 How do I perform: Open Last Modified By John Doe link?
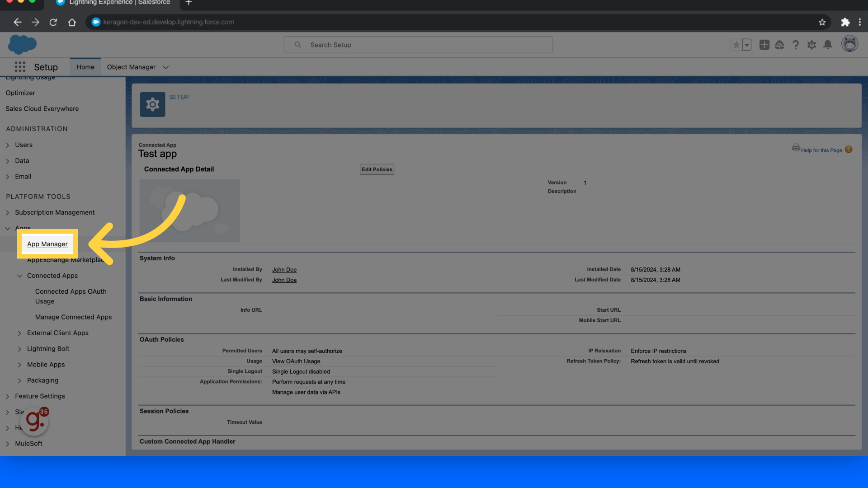[x=284, y=280]
